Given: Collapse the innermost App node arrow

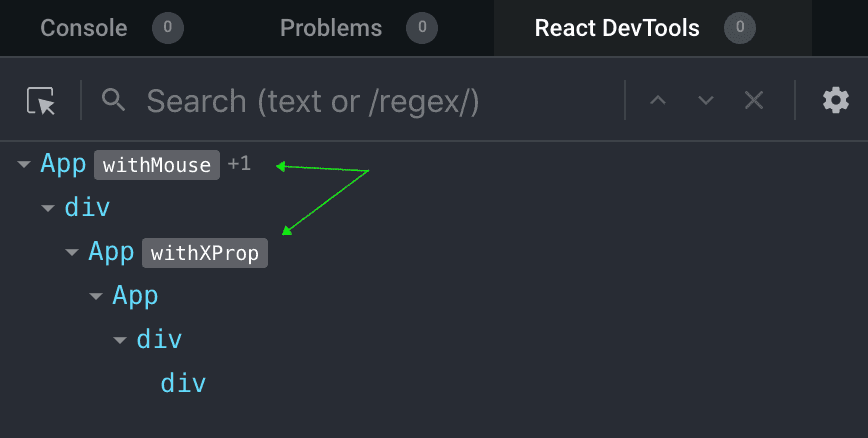Looking at the screenshot, I should coord(96,297).
